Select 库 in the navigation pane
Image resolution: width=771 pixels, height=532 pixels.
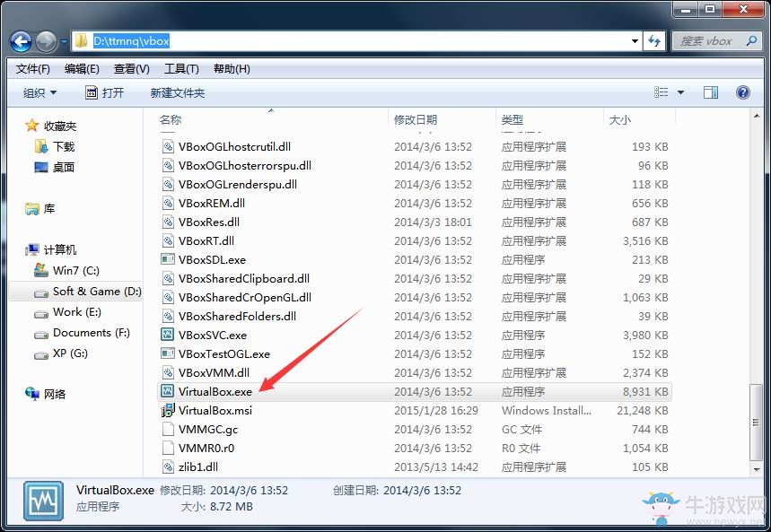(48, 208)
